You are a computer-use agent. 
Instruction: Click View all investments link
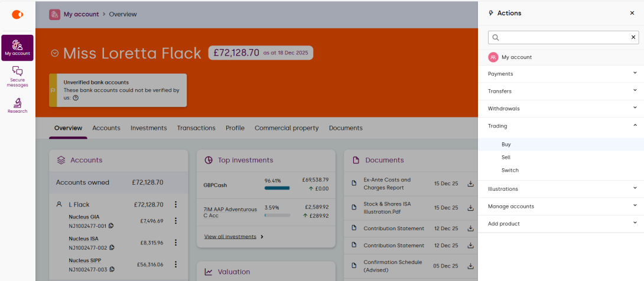[230, 237]
